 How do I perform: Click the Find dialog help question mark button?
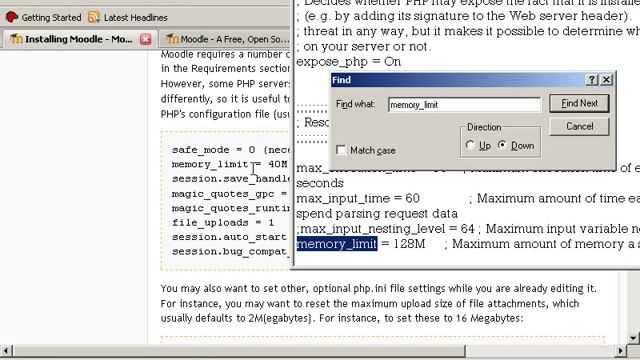[x=591, y=80]
